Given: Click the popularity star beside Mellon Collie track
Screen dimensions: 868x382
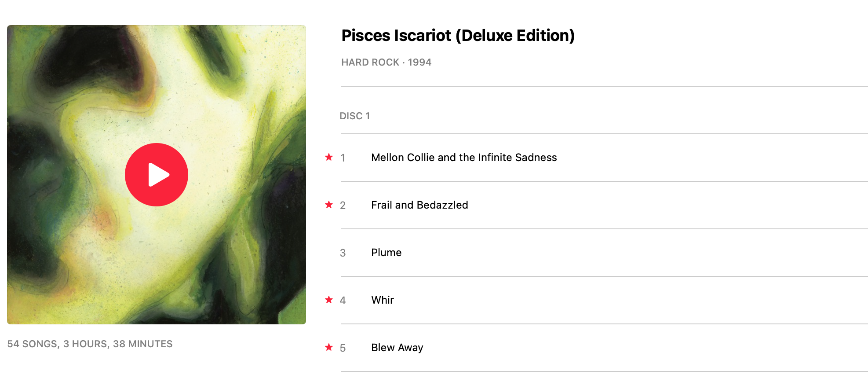Looking at the screenshot, I should (x=329, y=157).
